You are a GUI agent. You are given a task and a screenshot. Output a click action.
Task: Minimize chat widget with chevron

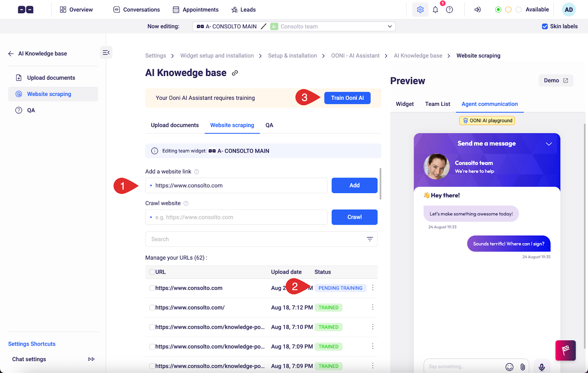(549, 144)
